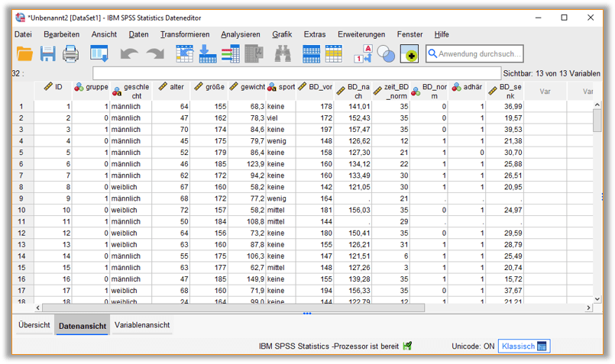Click vertical scrollbar down arrow
The width and height of the screenshot is (615, 364).
(597, 298)
